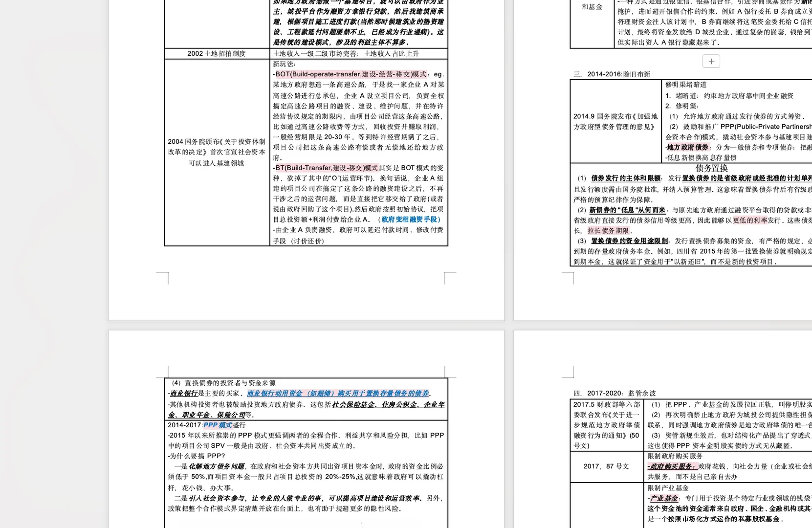Click highlighted bold '-地方政府债券'
This screenshot has height=528, width=812.
pos(687,147)
